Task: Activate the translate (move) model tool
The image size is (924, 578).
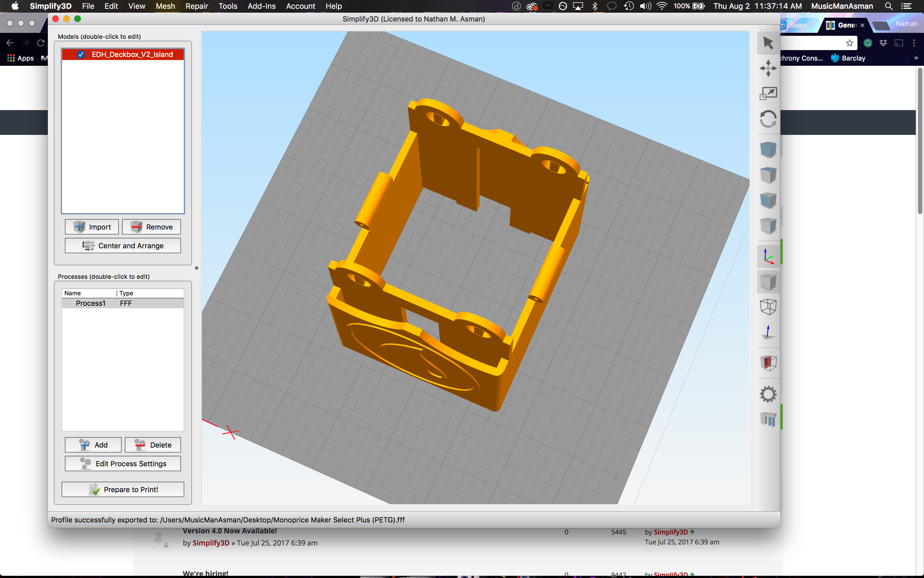Action: click(x=768, y=68)
